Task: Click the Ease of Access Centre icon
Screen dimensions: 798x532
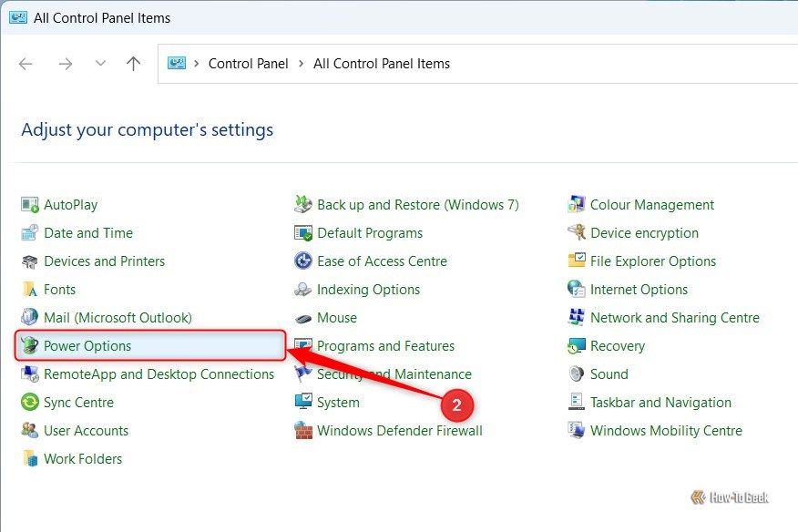Action: coord(303,261)
